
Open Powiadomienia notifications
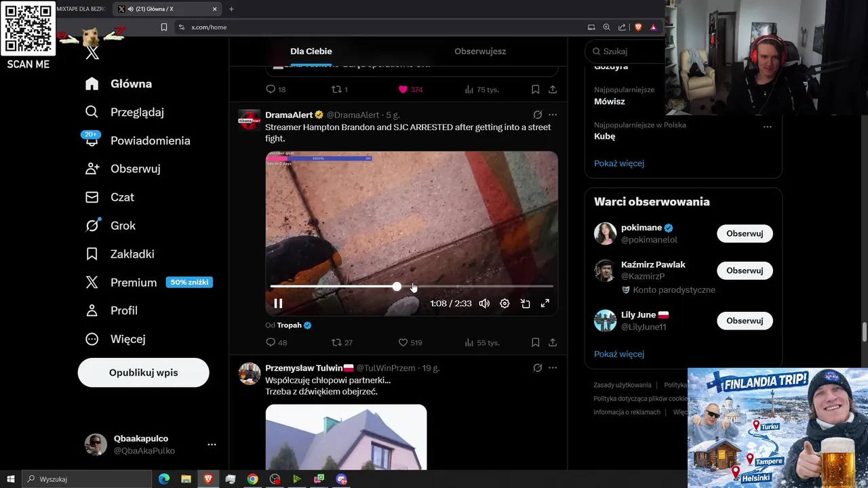point(138,140)
